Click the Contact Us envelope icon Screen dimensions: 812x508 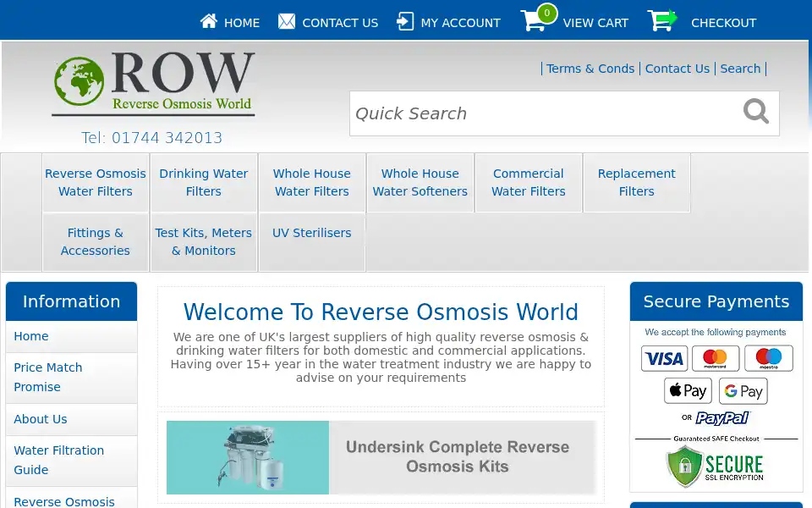[287, 22]
